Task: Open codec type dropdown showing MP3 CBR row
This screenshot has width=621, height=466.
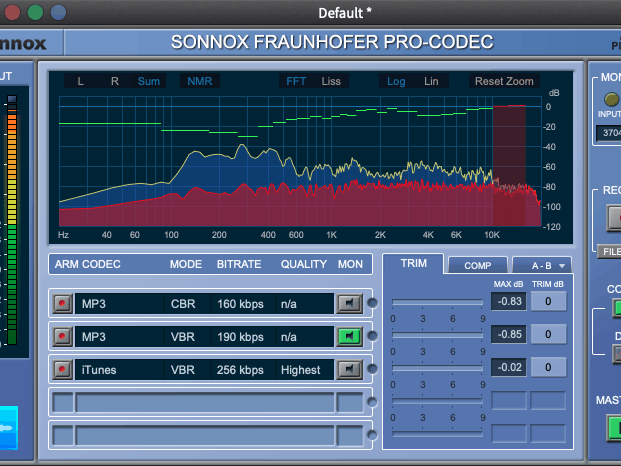Action: pos(119,304)
